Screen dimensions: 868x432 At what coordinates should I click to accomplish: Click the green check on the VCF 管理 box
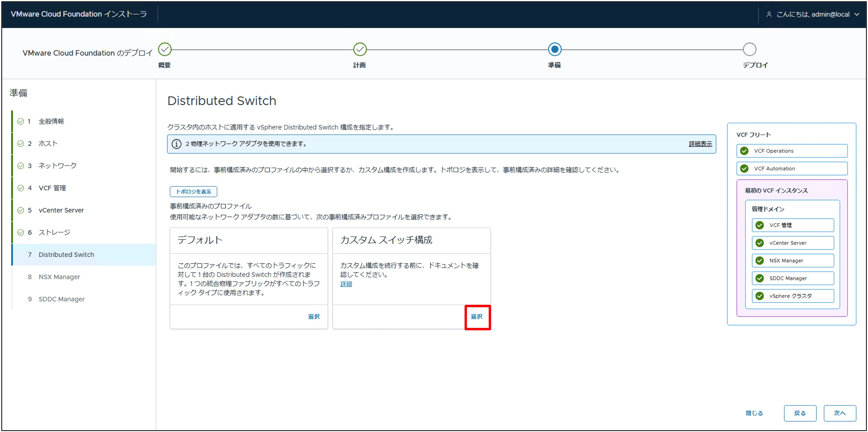click(759, 225)
